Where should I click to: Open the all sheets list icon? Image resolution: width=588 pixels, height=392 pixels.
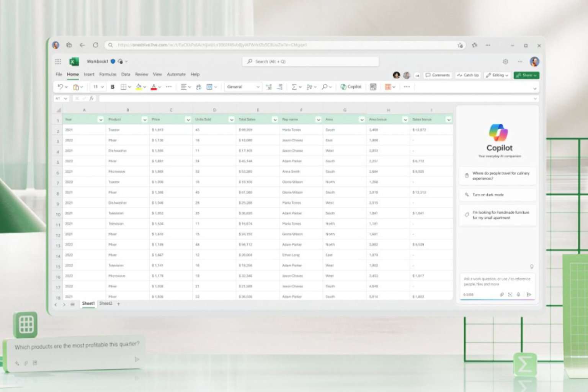(72, 305)
